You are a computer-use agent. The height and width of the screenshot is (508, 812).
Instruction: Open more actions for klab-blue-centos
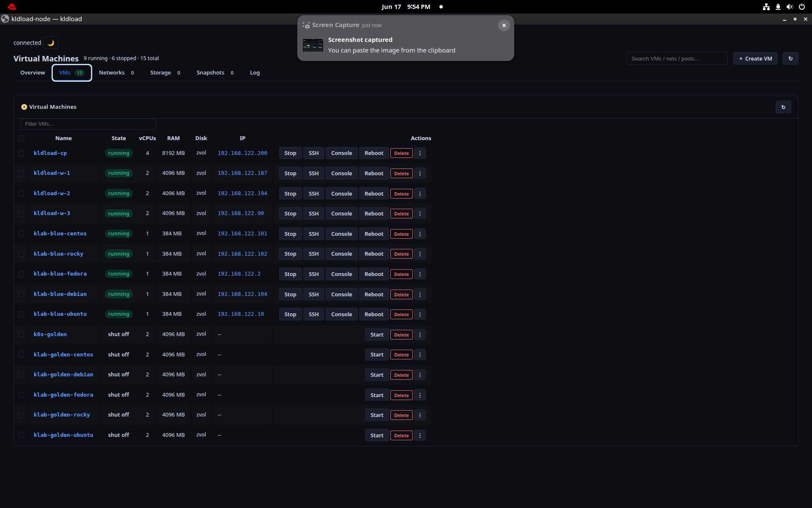[420, 234]
